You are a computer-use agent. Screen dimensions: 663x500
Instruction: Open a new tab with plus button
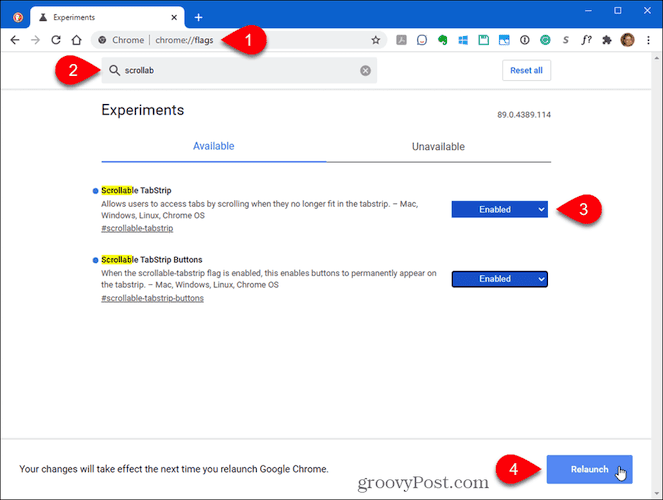(198, 17)
